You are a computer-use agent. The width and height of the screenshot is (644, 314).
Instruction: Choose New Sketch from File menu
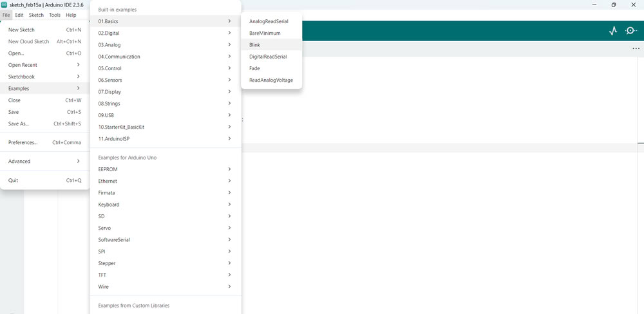pyautogui.click(x=45, y=30)
